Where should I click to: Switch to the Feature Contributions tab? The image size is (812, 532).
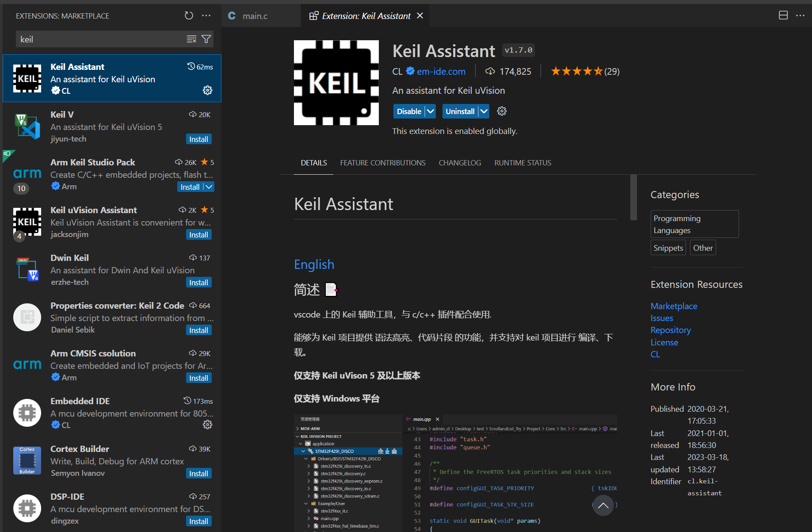tap(383, 163)
